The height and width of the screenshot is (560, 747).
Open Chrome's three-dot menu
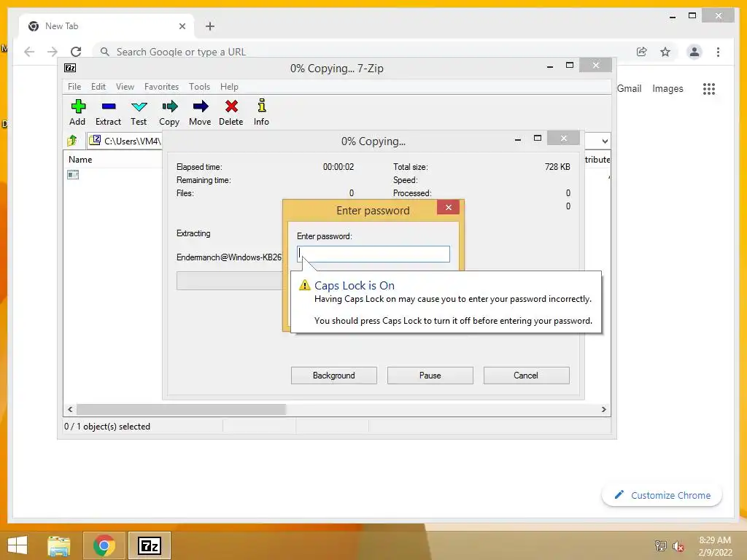[x=718, y=52]
